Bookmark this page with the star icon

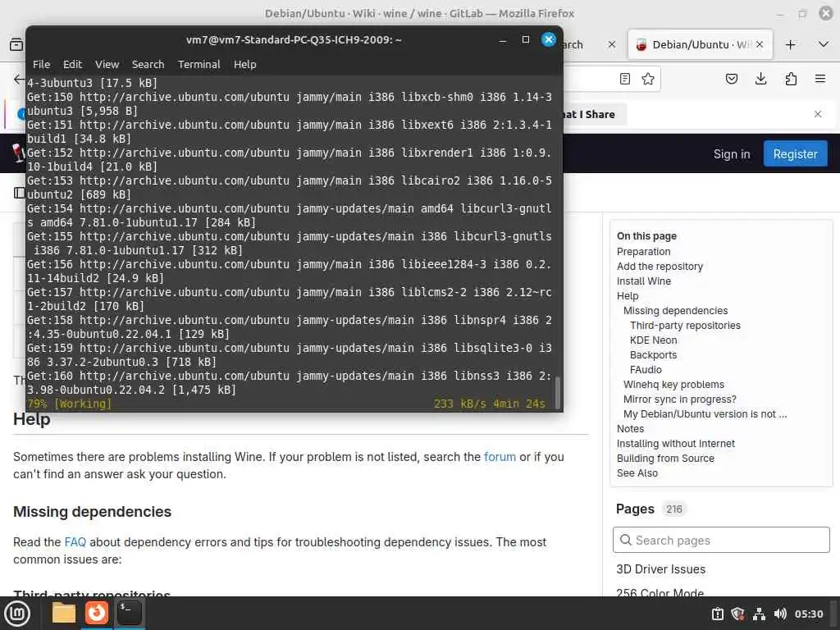[x=648, y=79]
